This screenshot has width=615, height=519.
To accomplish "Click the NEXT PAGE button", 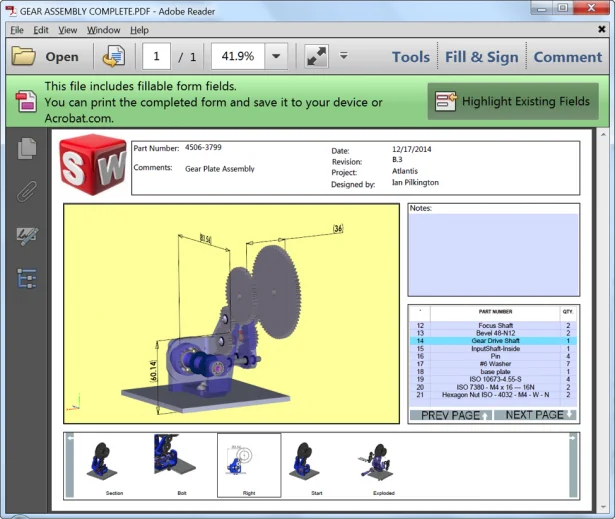I will pyautogui.click(x=539, y=414).
